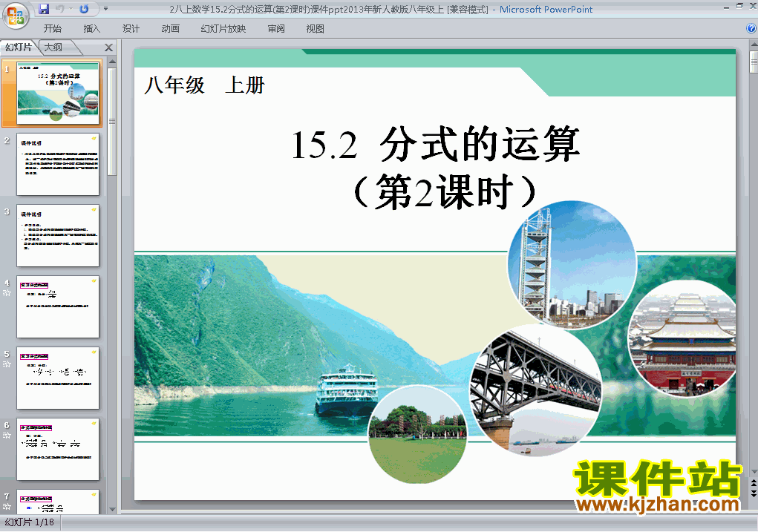Select slide 7 thumbnail
The image size is (758, 532).
58,502
